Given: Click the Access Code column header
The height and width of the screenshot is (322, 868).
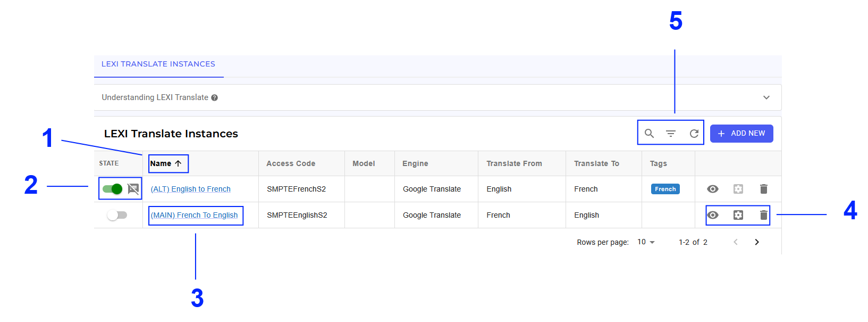Looking at the screenshot, I should pos(291,163).
